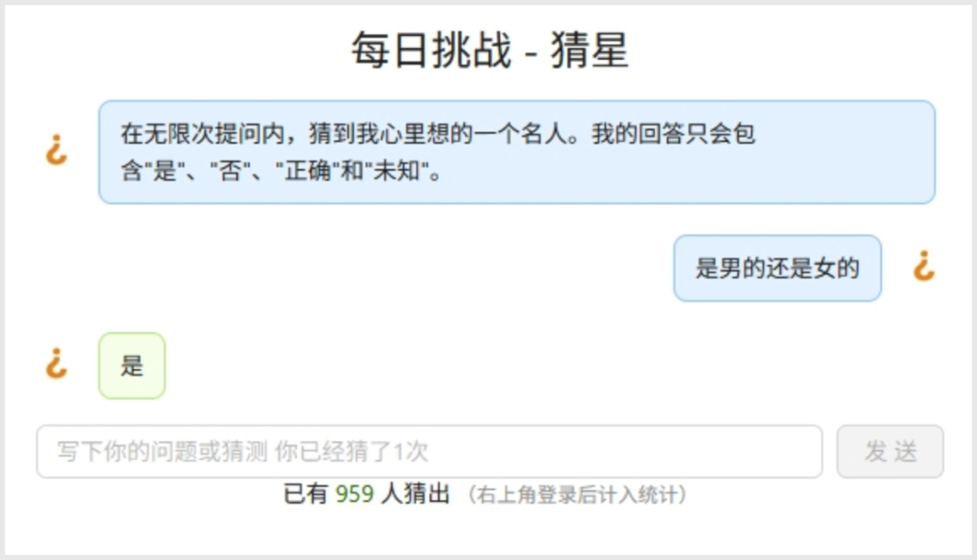Screen dimensions: 977x560
Task: Focus the 写下你的问题或猜测 input box
Action: pos(430,451)
